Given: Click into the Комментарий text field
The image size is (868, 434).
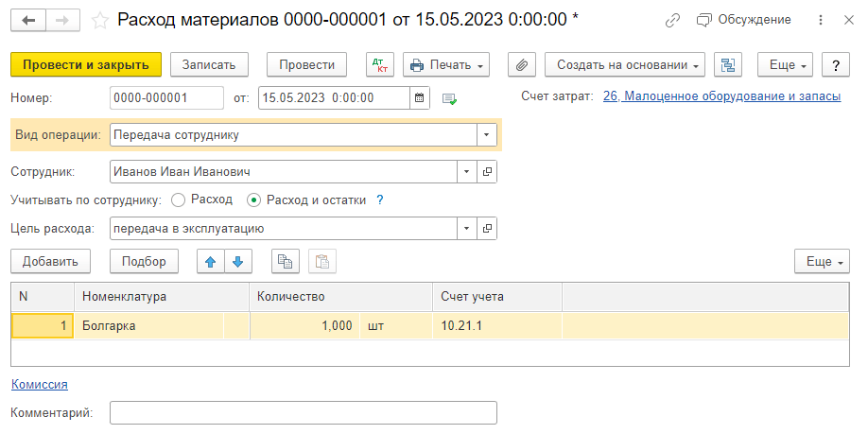Looking at the screenshot, I should pyautogui.click(x=303, y=413).
